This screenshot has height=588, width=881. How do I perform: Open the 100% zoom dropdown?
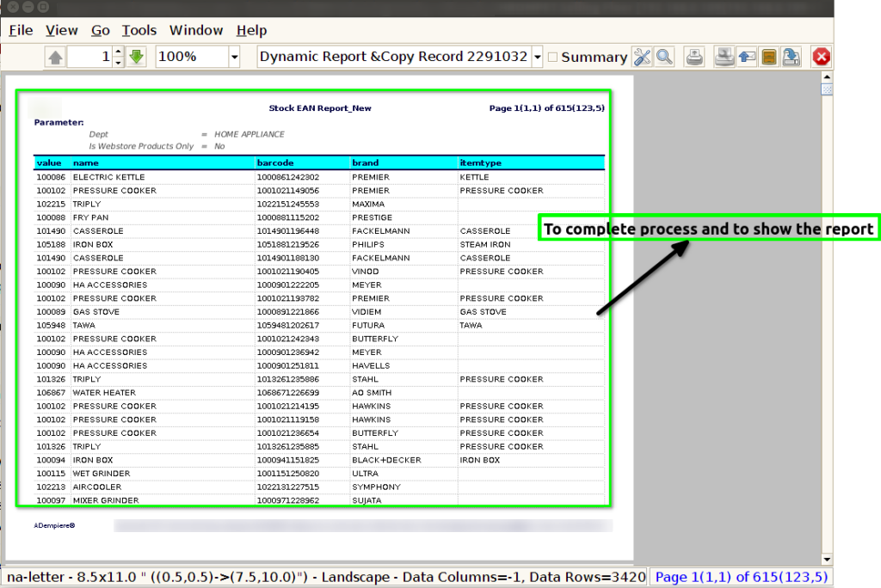tap(234, 57)
